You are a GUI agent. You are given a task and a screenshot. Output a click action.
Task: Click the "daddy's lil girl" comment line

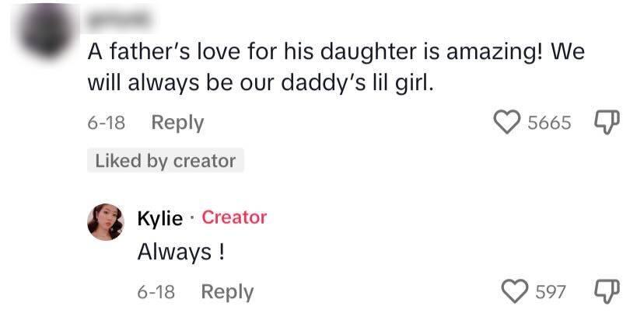pyautogui.click(x=259, y=84)
